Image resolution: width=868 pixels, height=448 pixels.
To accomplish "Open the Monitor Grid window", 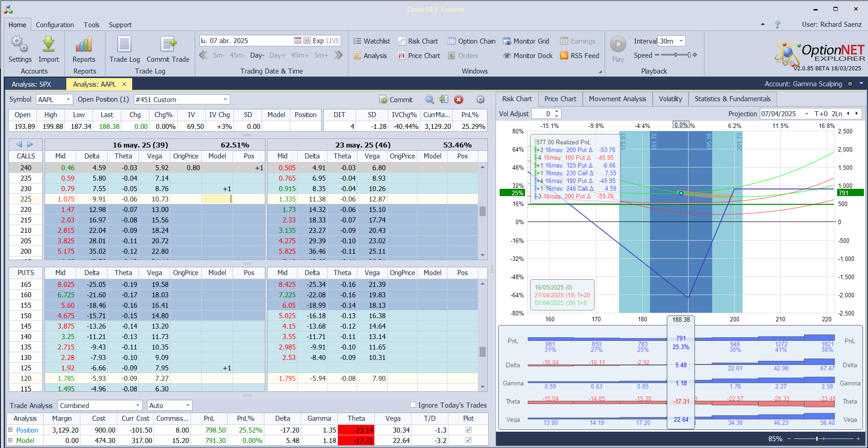I will pos(526,41).
